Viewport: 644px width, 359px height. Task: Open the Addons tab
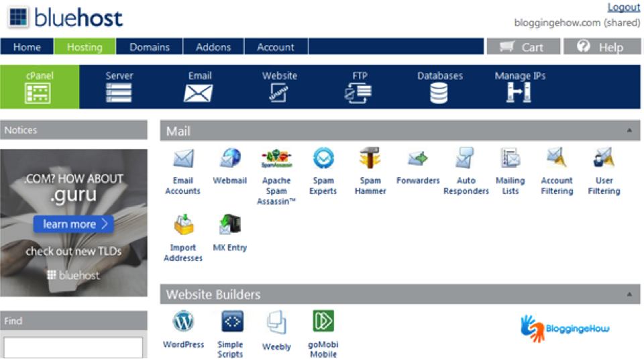pyautogui.click(x=213, y=47)
